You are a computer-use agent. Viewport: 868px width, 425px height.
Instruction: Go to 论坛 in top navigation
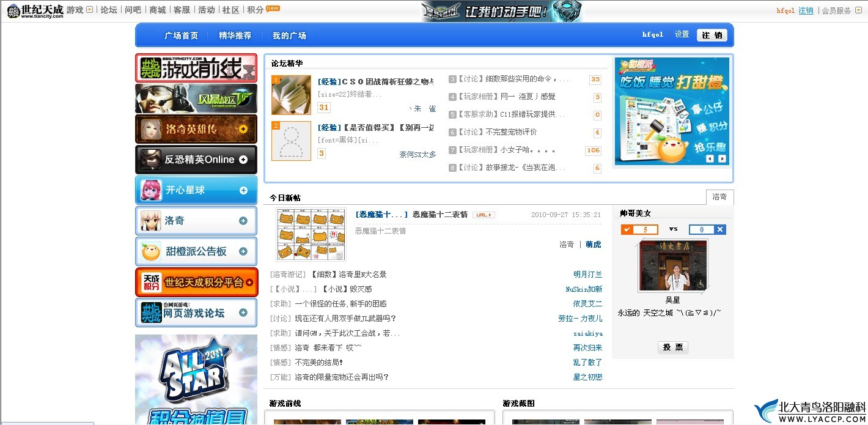pyautogui.click(x=109, y=10)
